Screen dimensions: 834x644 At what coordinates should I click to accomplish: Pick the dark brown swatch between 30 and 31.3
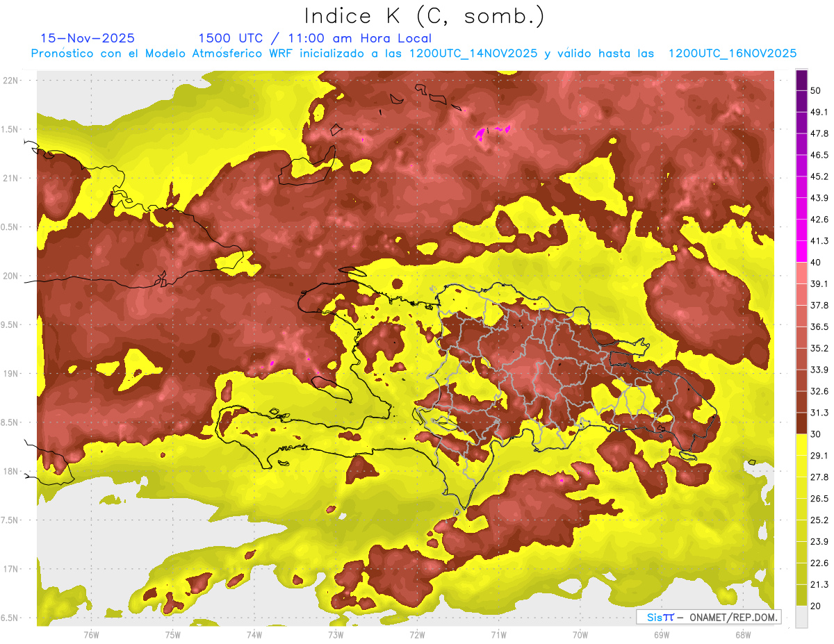(801, 423)
